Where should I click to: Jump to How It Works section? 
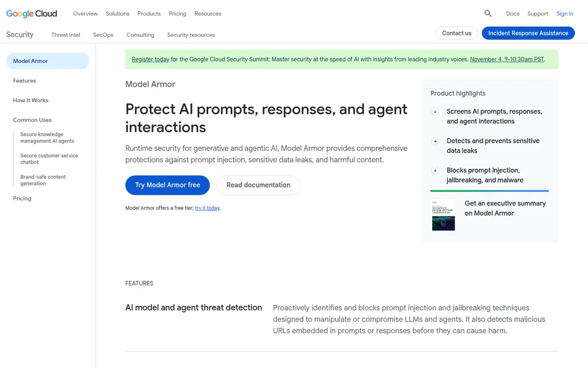pyautogui.click(x=31, y=100)
